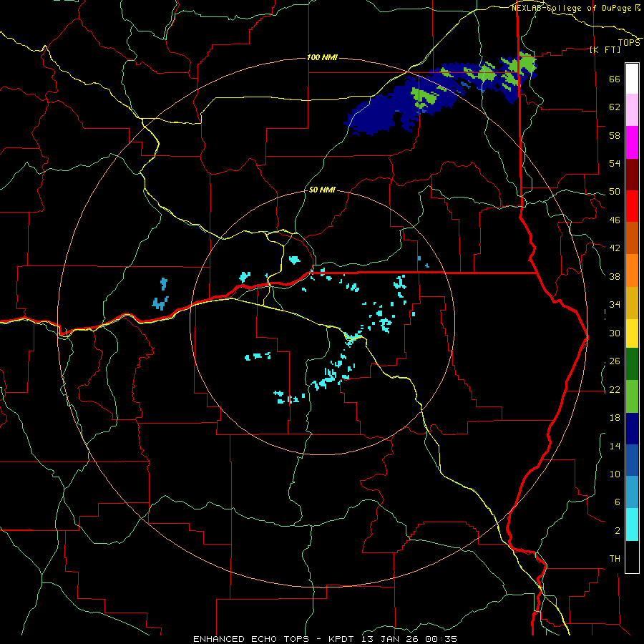
Task: Click the legend value 50
Action: [x=615, y=192]
